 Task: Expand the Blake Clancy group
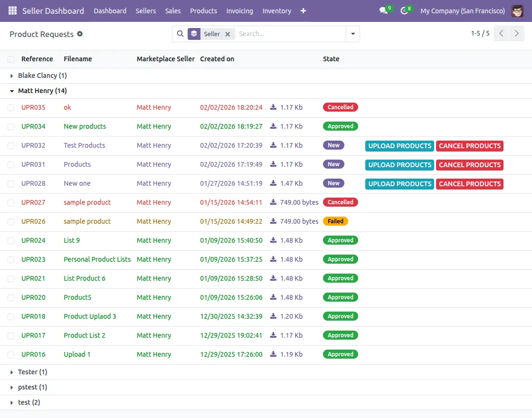(11, 75)
